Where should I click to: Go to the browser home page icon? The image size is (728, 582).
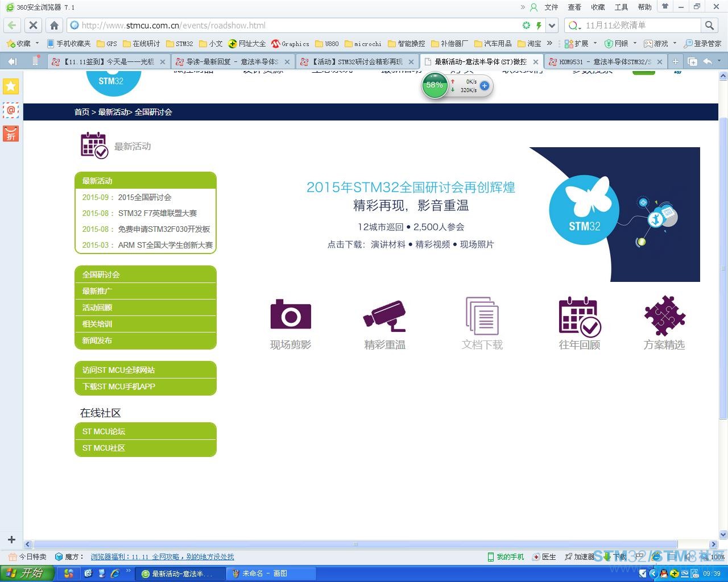click(54, 25)
